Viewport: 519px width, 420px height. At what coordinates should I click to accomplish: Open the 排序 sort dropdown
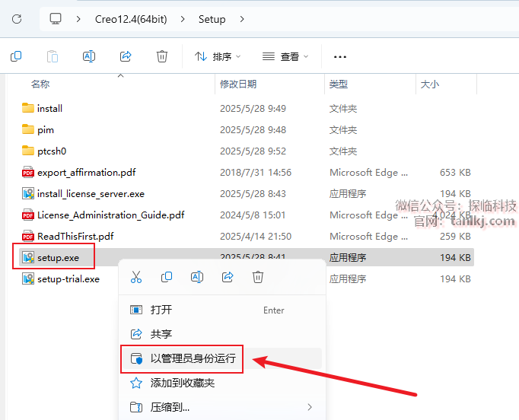218,56
